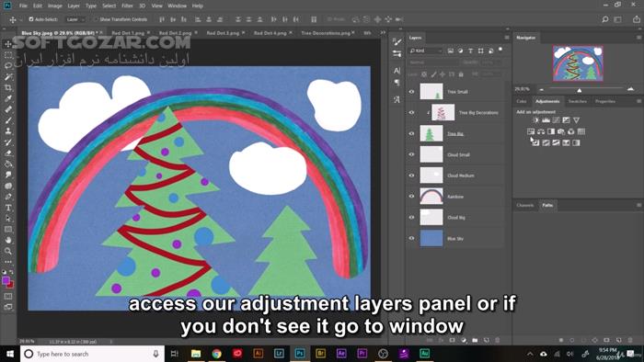Add a Vibrance adjustment

tap(576, 120)
